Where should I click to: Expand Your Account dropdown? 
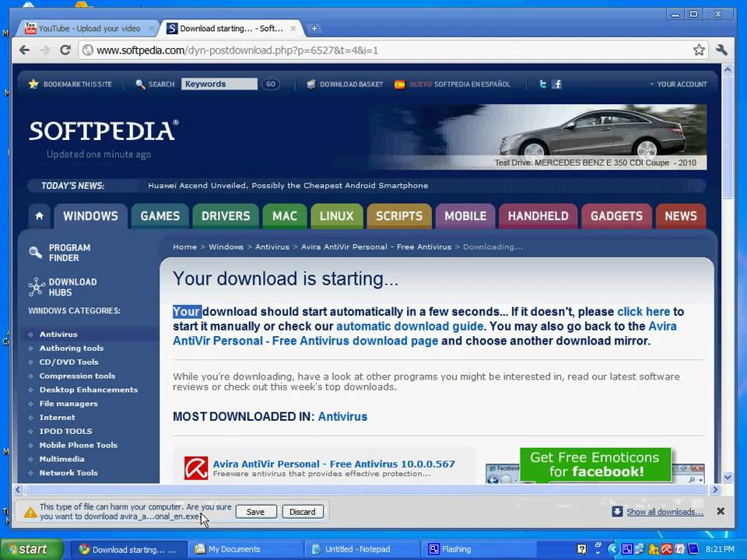pos(679,84)
